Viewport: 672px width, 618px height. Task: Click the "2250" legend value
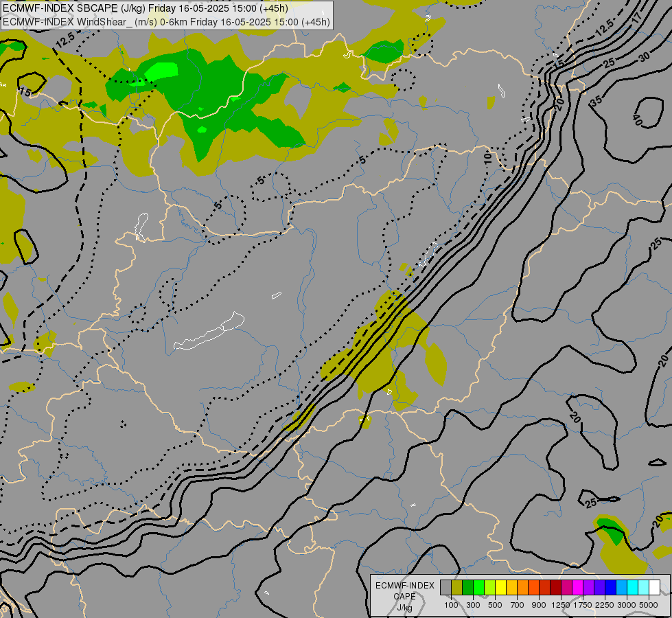pyautogui.click(x=605, y=605)
